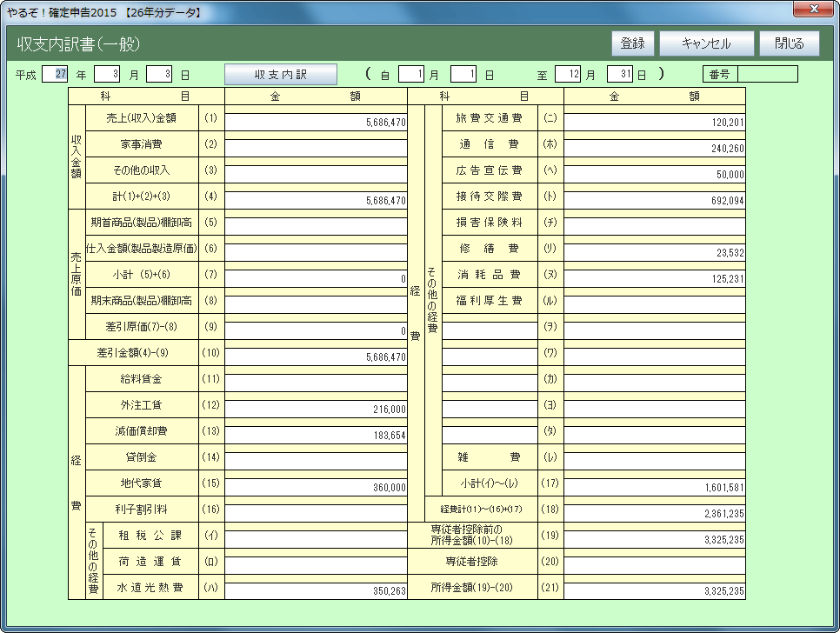
Task: Click the キャンセル button
Action: (706, 43)
